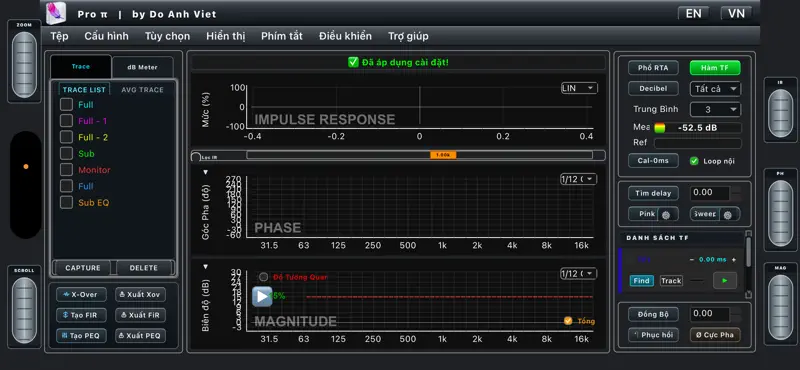The width and height of the screenshot is (800, 370).
Task: Click the orange 1.00k IR filter slider handle
Action: pyautogui.click(x=443, y=155)
